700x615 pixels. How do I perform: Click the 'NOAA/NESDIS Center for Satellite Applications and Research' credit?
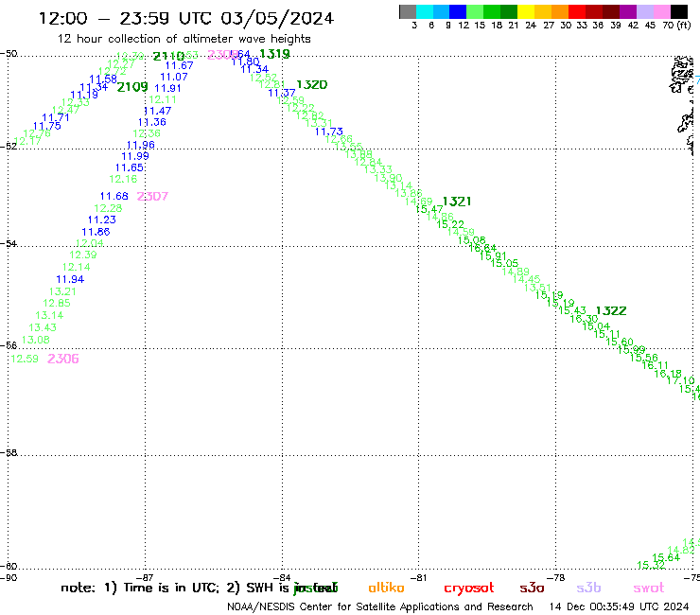tap(380, 607)
